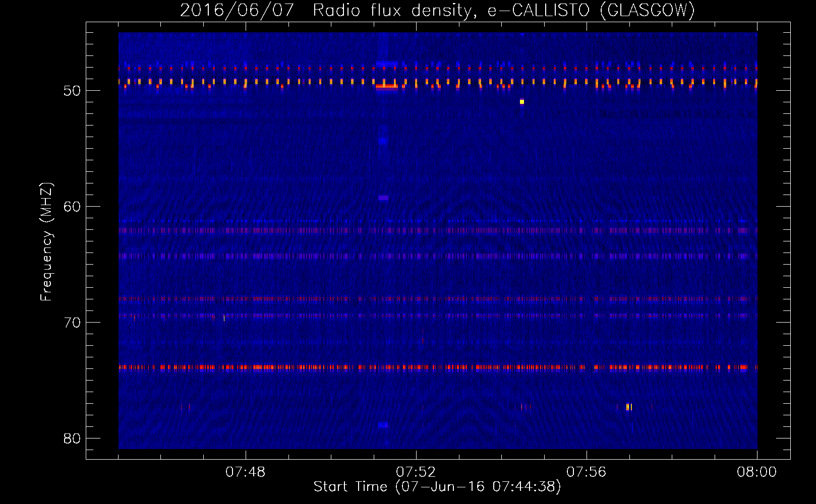The image size is (816, 504).
Task: Click the bright yellow spot near 51 MHz
Action: click(x=522, y=102)
